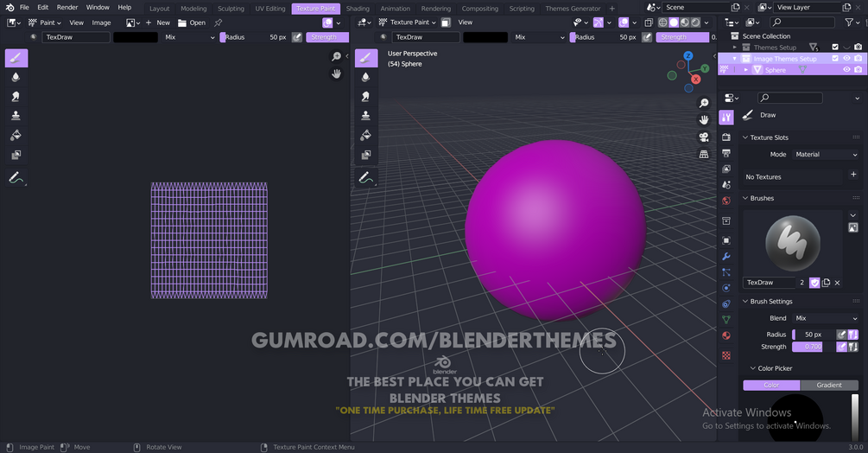868x453 pixels.
Task: Select the Mask tool in 3D viewport toolbar
Action: (366, 155)
